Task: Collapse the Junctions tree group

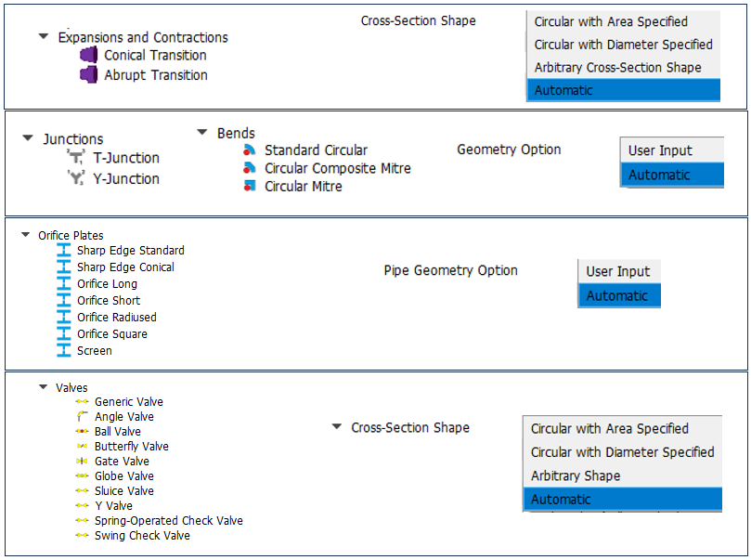Action: point(28,138)
